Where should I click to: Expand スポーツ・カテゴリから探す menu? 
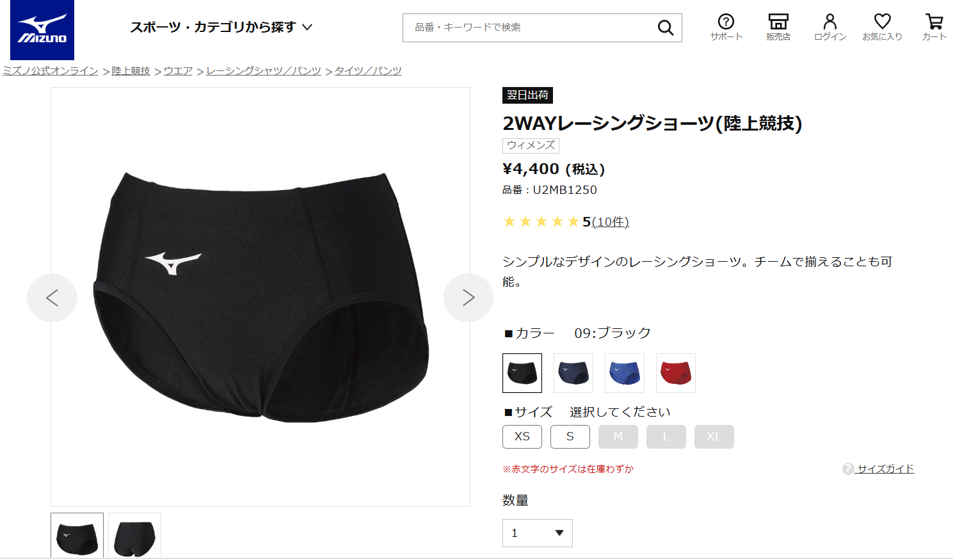221,27
